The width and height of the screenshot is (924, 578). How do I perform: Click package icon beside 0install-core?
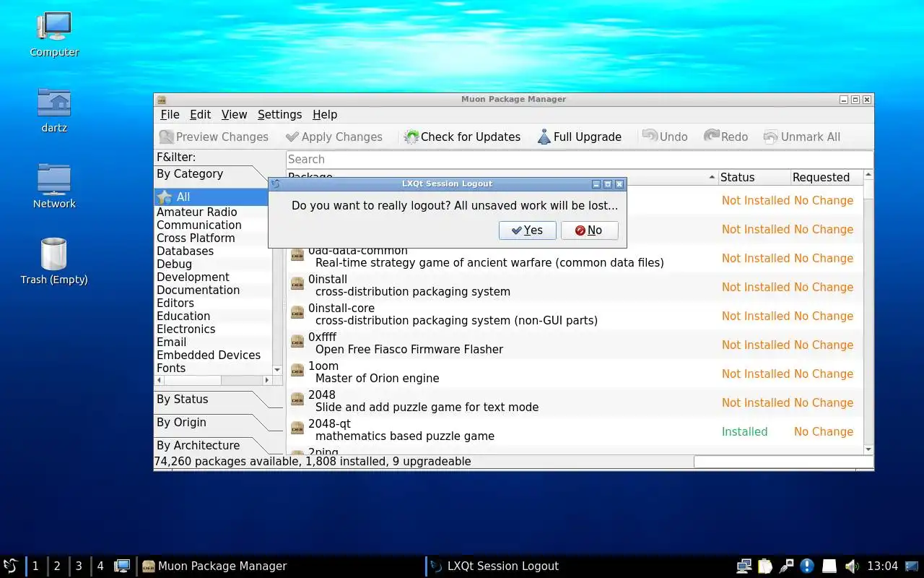tap(297, 312)
